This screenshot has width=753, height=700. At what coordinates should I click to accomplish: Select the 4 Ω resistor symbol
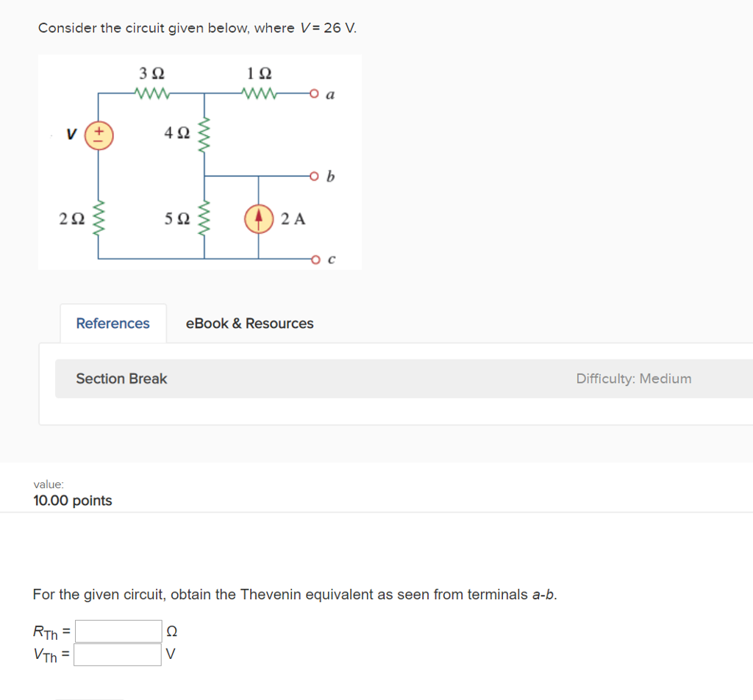pyautogui.click(x=204, y=133)
